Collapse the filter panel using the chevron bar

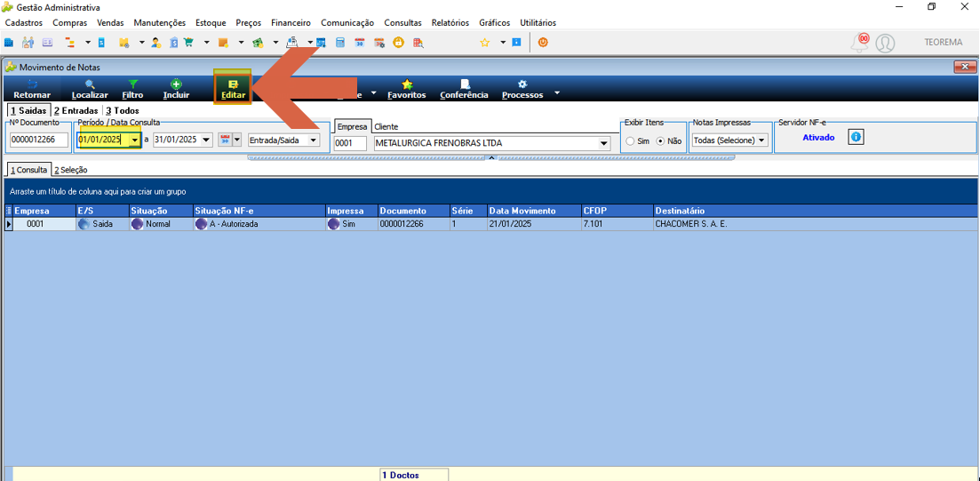tap(491, 157)
